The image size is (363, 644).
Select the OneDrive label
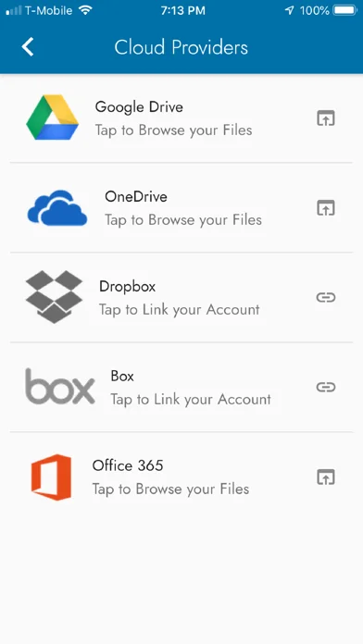coord(136,197)
